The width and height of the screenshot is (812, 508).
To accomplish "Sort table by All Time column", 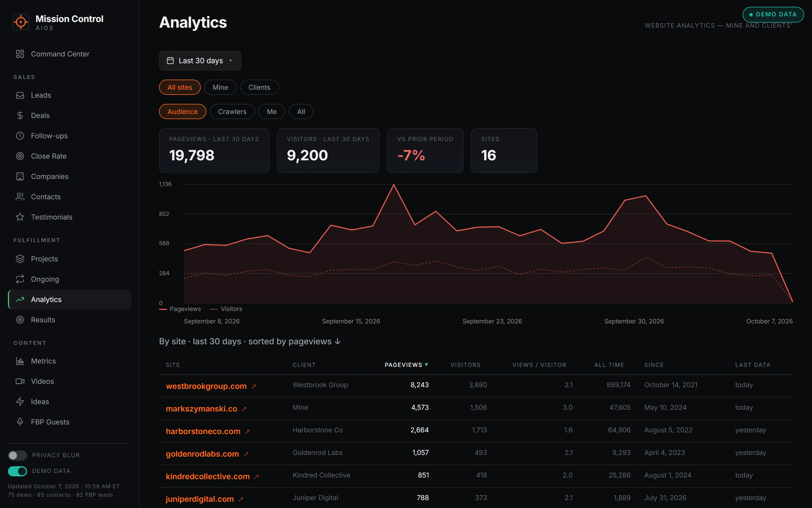I will click(609, 365).
